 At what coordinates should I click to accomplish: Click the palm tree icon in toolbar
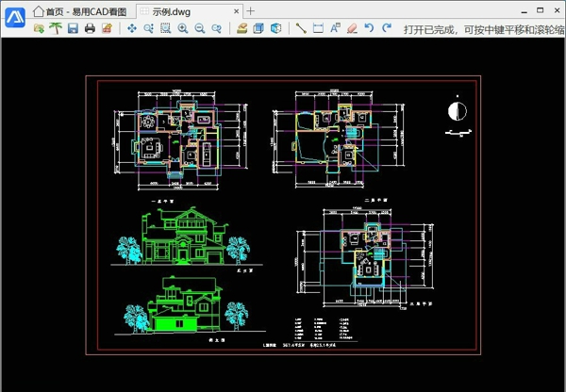[55, 29]
